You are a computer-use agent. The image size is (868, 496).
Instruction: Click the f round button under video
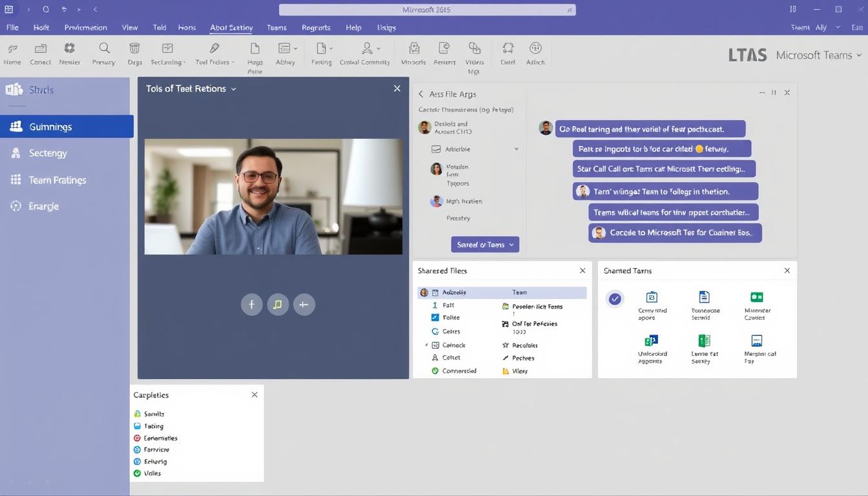[251, 304]
